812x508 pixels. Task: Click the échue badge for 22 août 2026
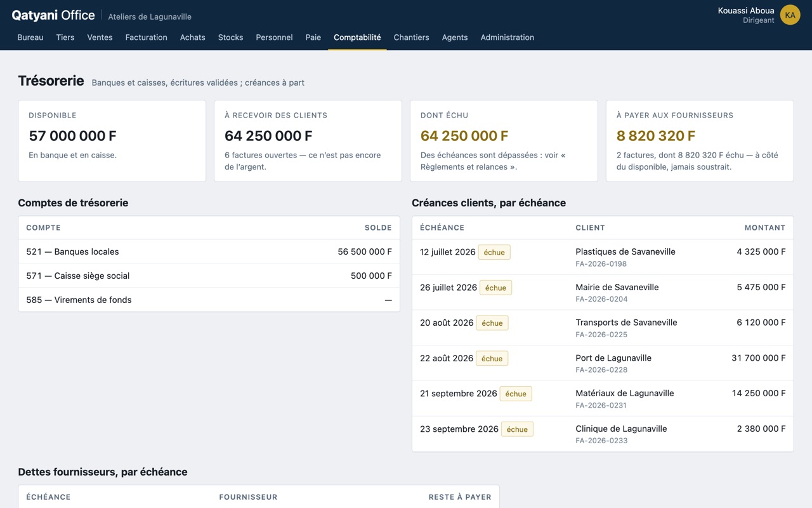pyautogui.click(x=492, y=358)
